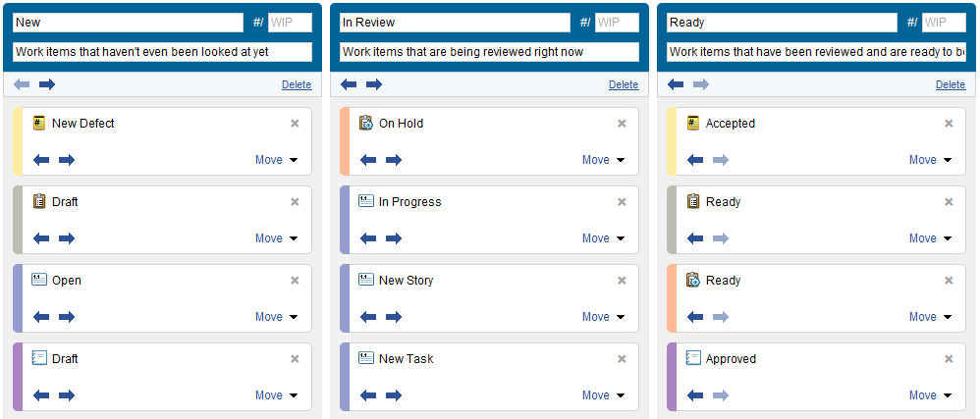This screenshot has width=980, height=419.
Task: Remove the In Progress state card
Action: (x=622, y=202)
